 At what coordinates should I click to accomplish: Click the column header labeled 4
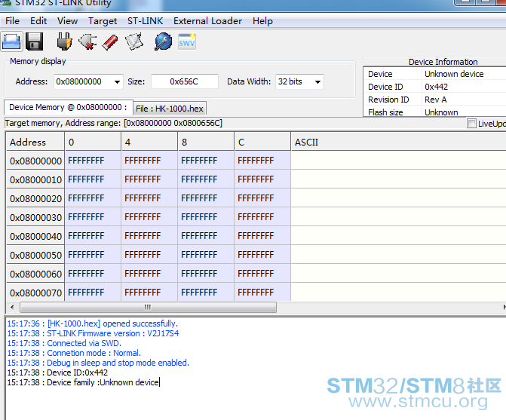pos(149,142)
